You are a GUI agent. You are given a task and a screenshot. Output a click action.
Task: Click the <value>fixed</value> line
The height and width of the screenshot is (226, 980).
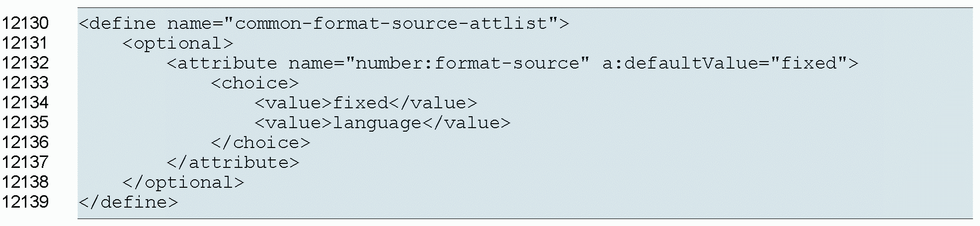[x=366, y=103]
